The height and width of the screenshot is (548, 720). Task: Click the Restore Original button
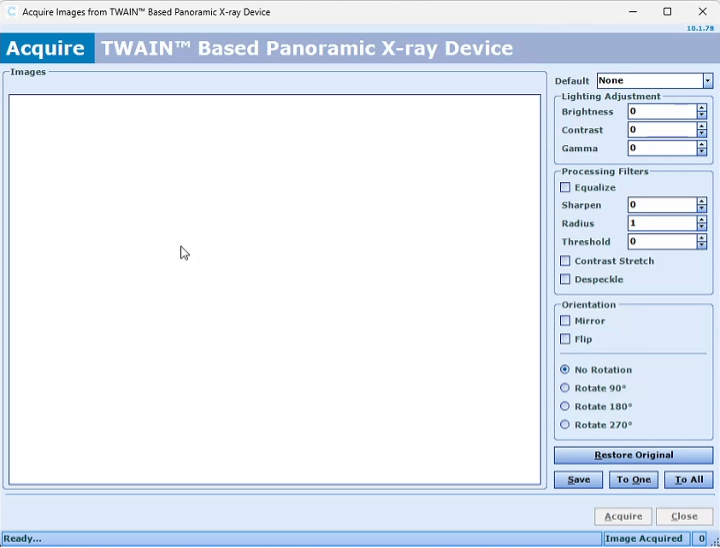633,455
